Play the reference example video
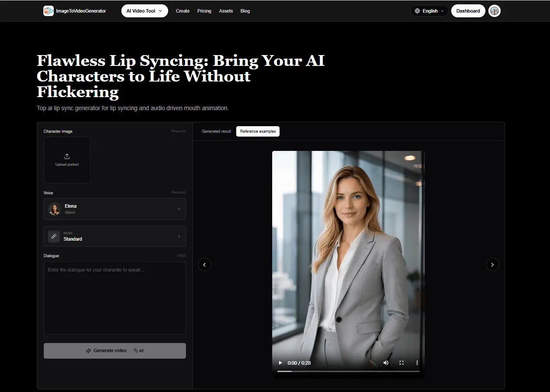The image size is (550, 392). (x=280, y=363)
